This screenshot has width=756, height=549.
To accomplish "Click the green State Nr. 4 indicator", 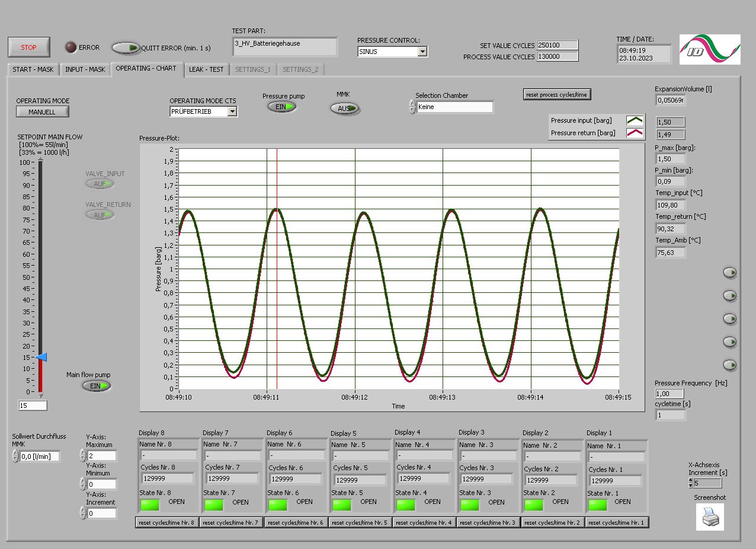I will pos(406,505).
